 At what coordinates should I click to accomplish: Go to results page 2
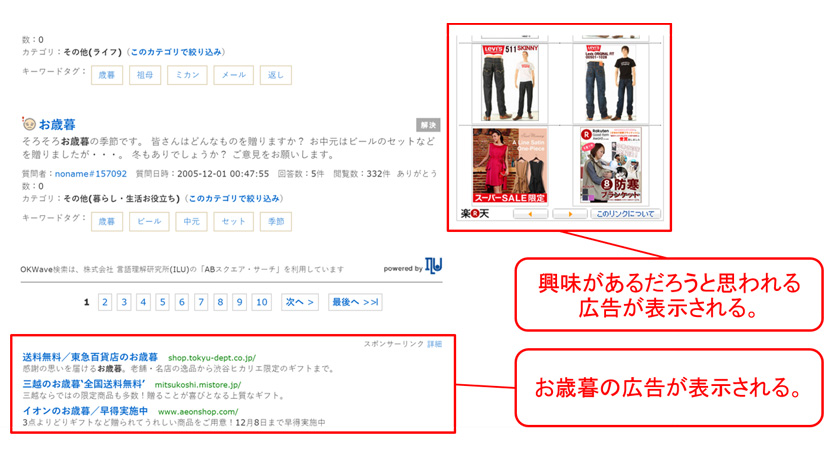[105, 302]
